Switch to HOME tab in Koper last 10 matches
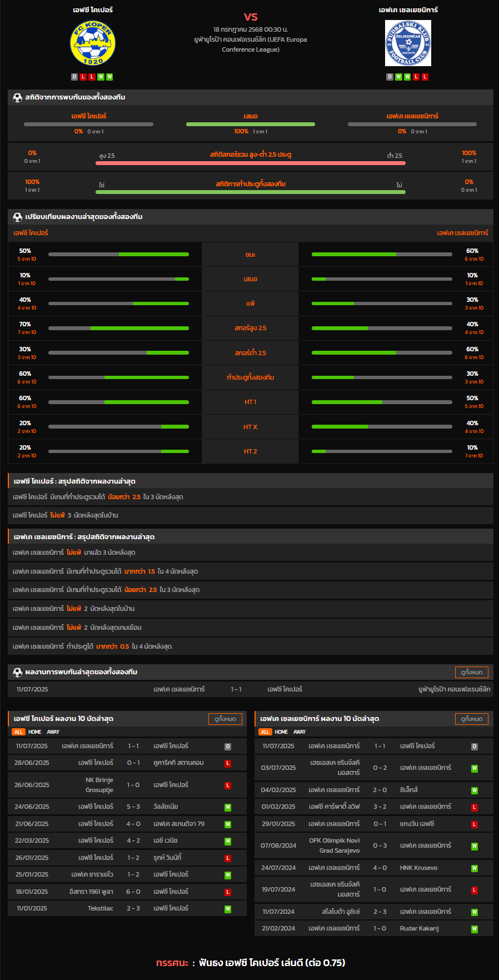The height and width of the screenshot is (980, 499). point(35,732)
